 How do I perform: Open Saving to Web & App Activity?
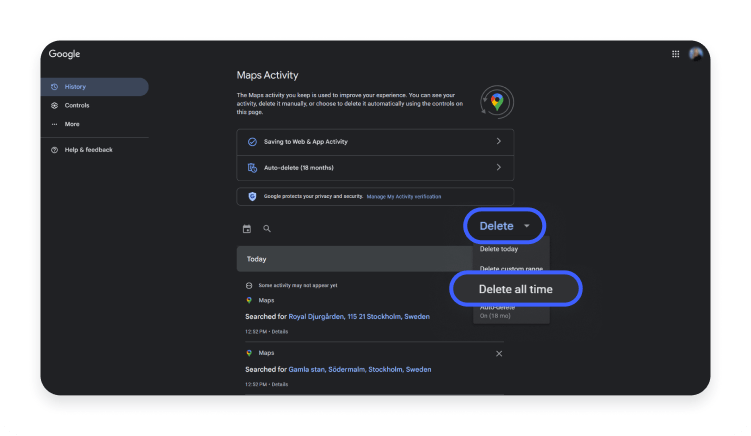click(x=375, y=142)
